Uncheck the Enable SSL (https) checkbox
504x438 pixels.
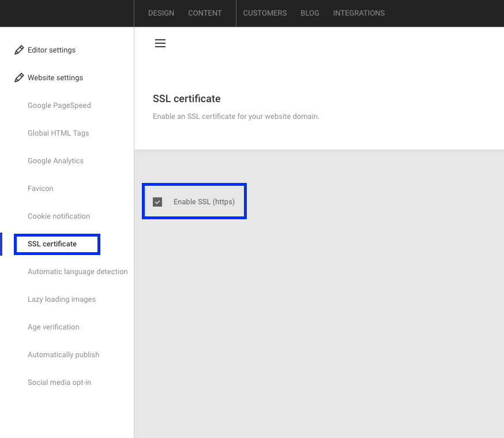coord(157,202)
